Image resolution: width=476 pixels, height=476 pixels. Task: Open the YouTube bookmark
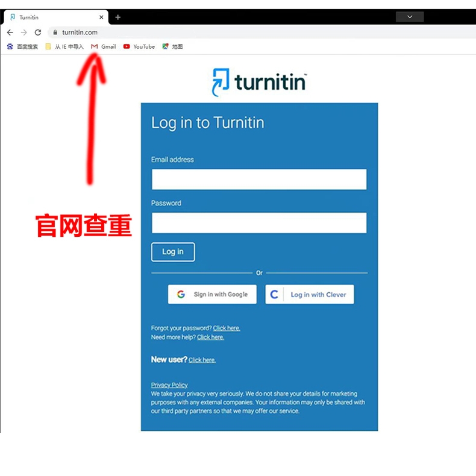[x=139, y=46]
